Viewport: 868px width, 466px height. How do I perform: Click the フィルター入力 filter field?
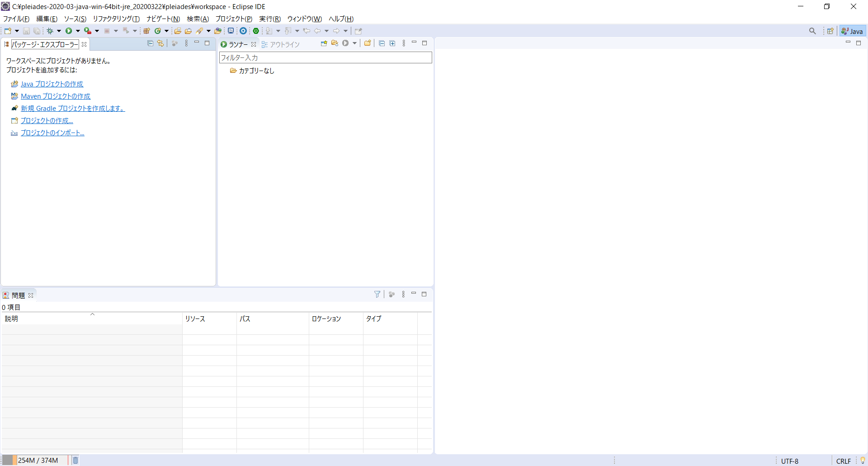coord(325,57)
